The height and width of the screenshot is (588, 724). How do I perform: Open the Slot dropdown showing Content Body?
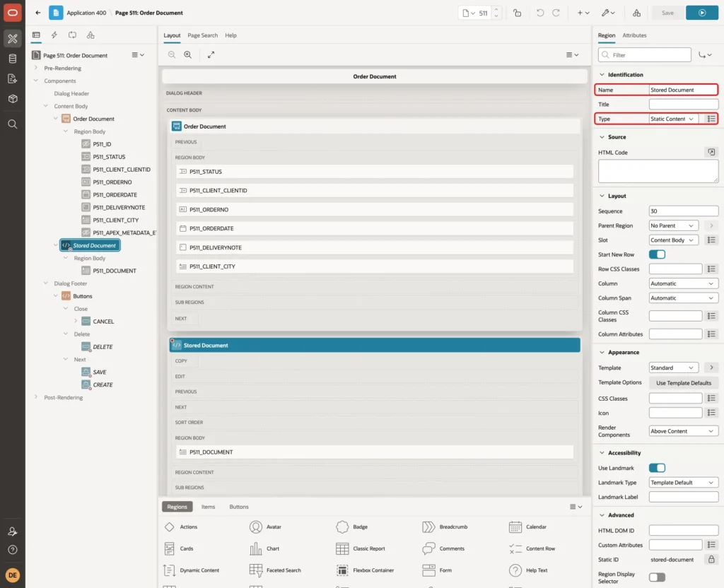point(673,240)
